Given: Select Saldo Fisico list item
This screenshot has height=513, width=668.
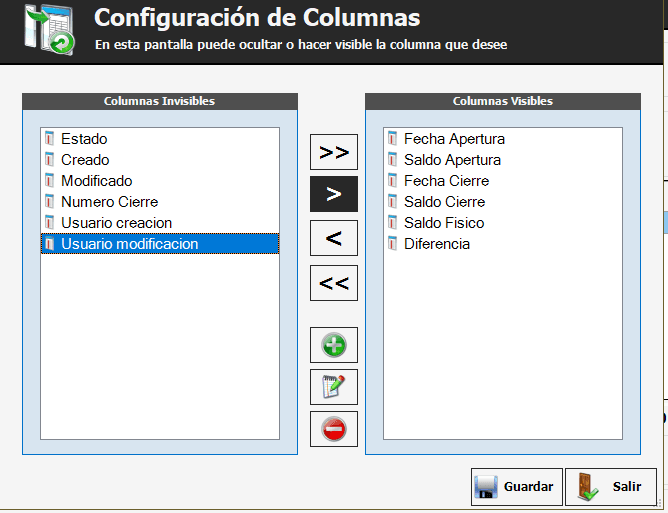Looking at the screenshot, I should tap(444, 223).
